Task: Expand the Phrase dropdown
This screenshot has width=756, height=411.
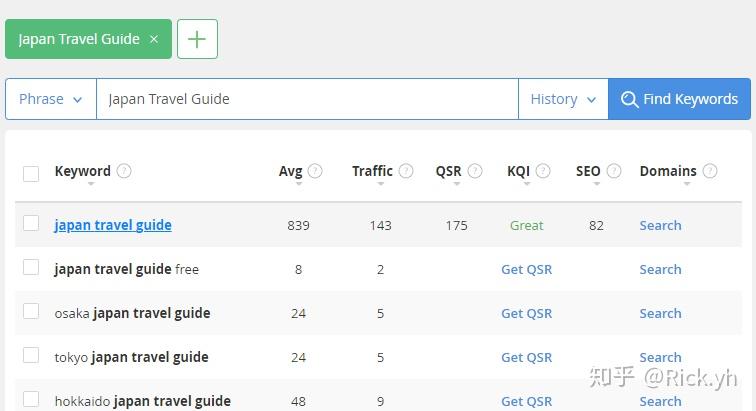Action: tap(51, 99)
